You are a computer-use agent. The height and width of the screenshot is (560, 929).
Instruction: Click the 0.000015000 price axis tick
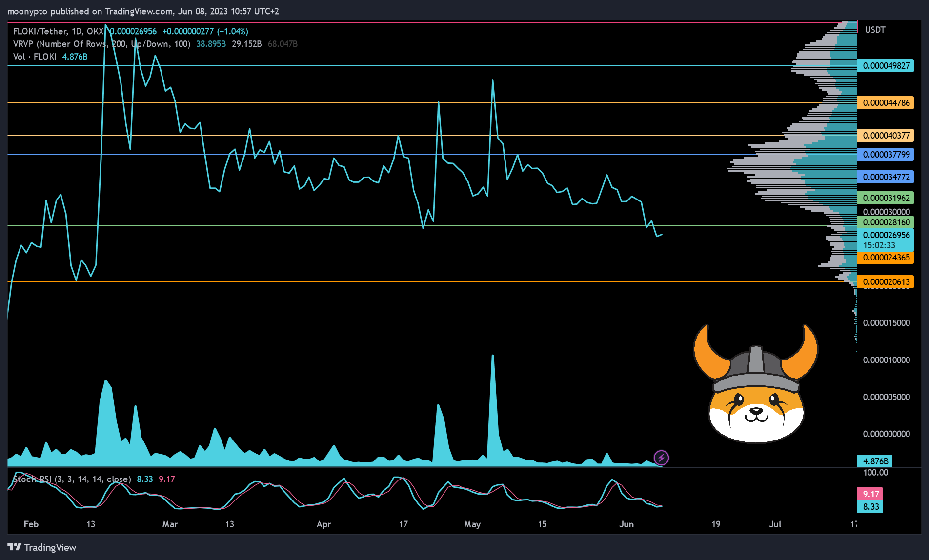click(886, 323)
